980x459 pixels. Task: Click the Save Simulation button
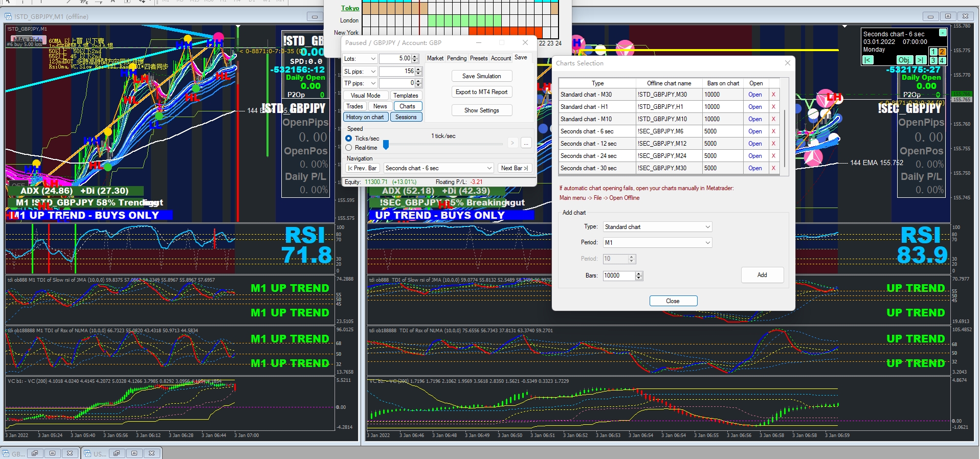(x=481, y=76)
